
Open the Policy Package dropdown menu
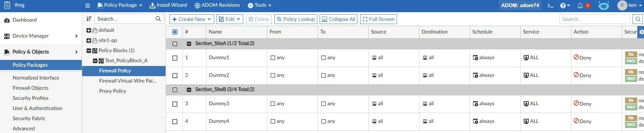(120, 5)
